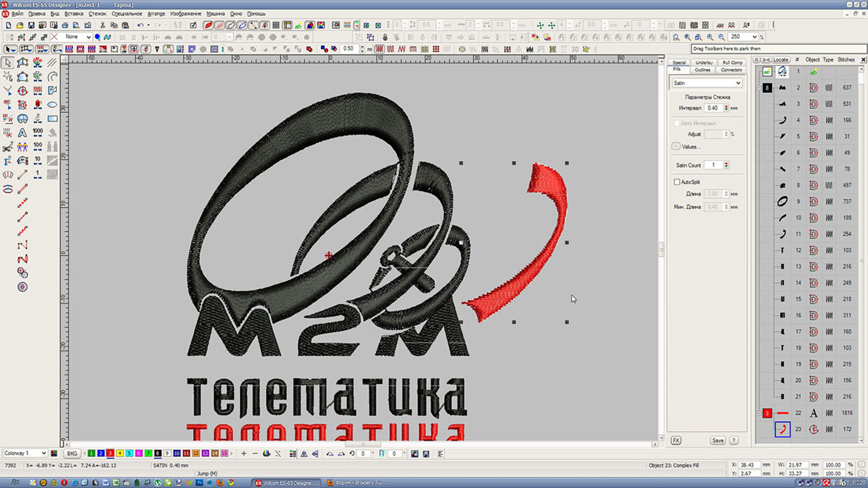Screen dimensions: 868x488
Task: Click the Ellipse shape tool in toolbox
Action: pos(52,105)
